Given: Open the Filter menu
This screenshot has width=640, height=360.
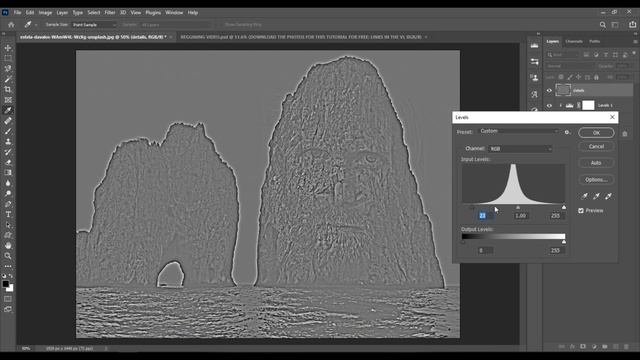Looking at the screenshot, I should (110, 13).
